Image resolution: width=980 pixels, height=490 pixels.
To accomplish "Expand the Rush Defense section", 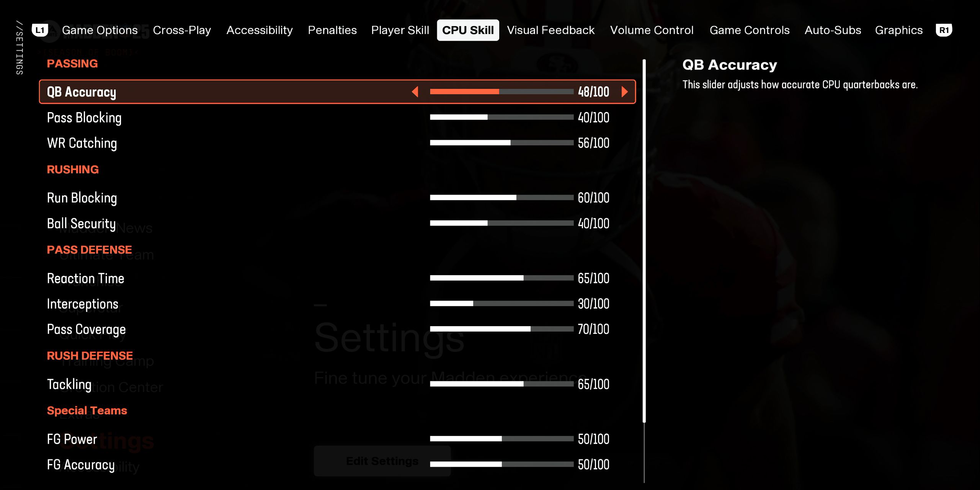I will [x=89, y=356].
